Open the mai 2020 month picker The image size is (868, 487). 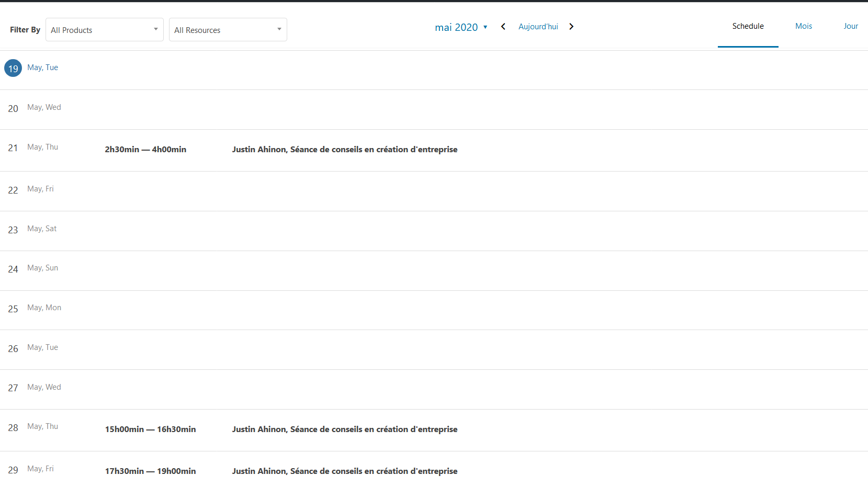click(x=460, y=27)
